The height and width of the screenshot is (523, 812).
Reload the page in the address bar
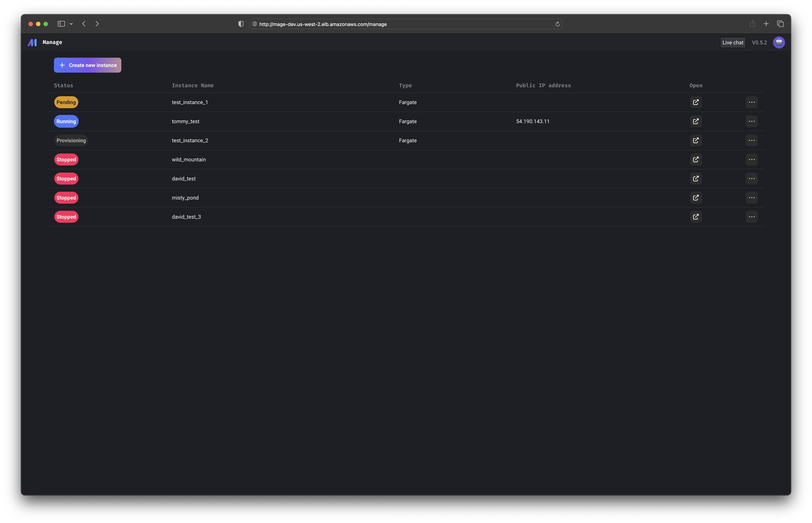click(557, 24)
